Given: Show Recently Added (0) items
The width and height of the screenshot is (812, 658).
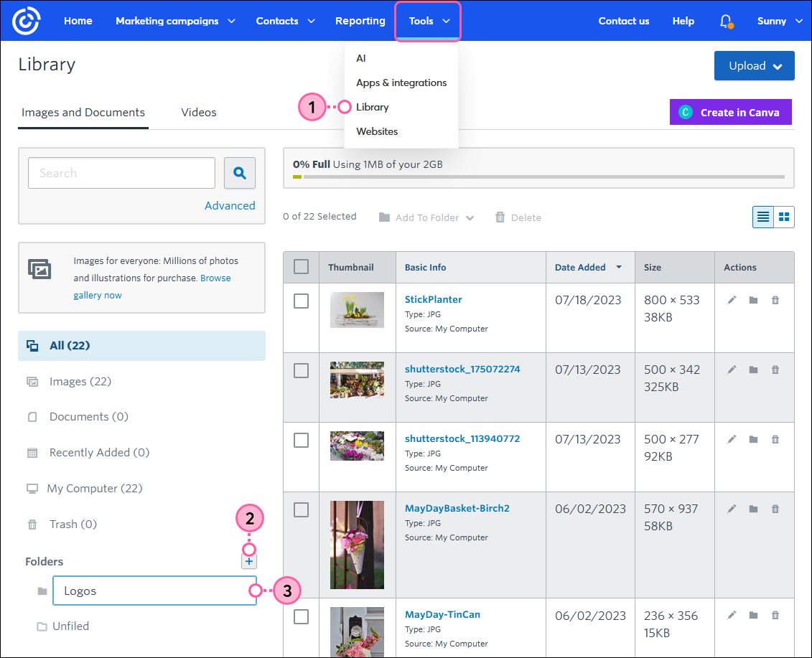Looking at the screenshot, I should click(99, 453).
